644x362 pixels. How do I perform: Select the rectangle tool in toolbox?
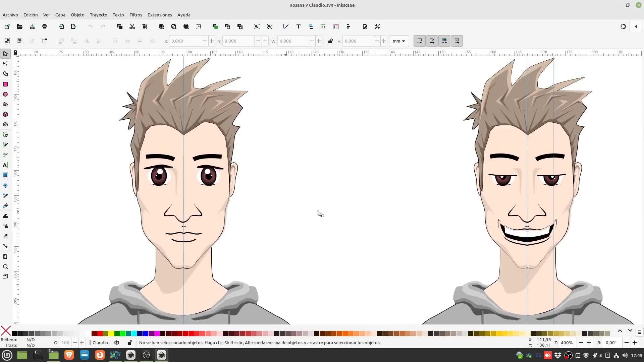coord(5,84)
